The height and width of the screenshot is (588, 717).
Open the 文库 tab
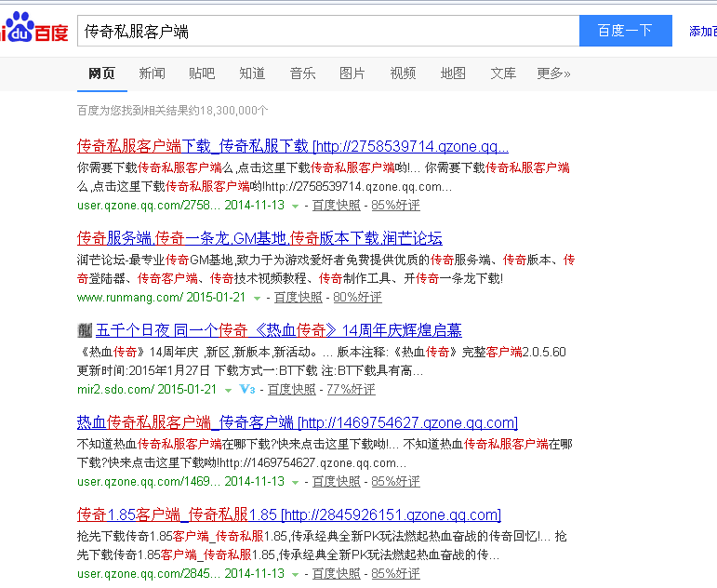pyautogui.click(x=503, y=73)
